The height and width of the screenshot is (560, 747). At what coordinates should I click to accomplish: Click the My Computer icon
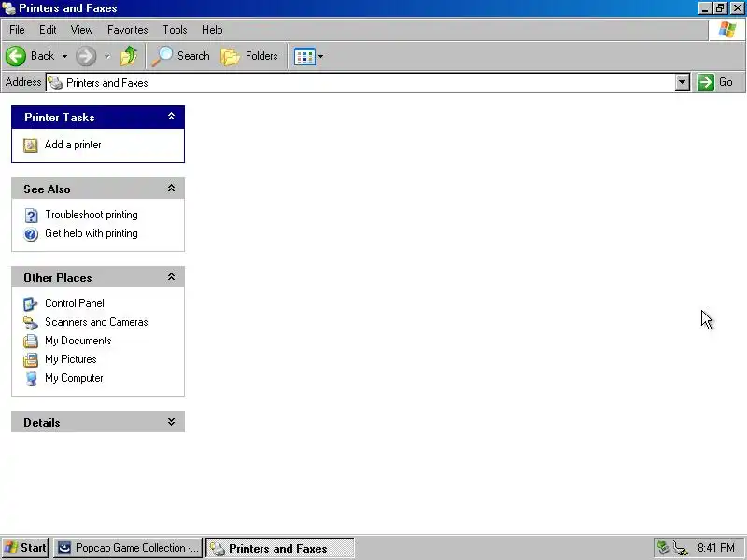[x=31, y=379]
